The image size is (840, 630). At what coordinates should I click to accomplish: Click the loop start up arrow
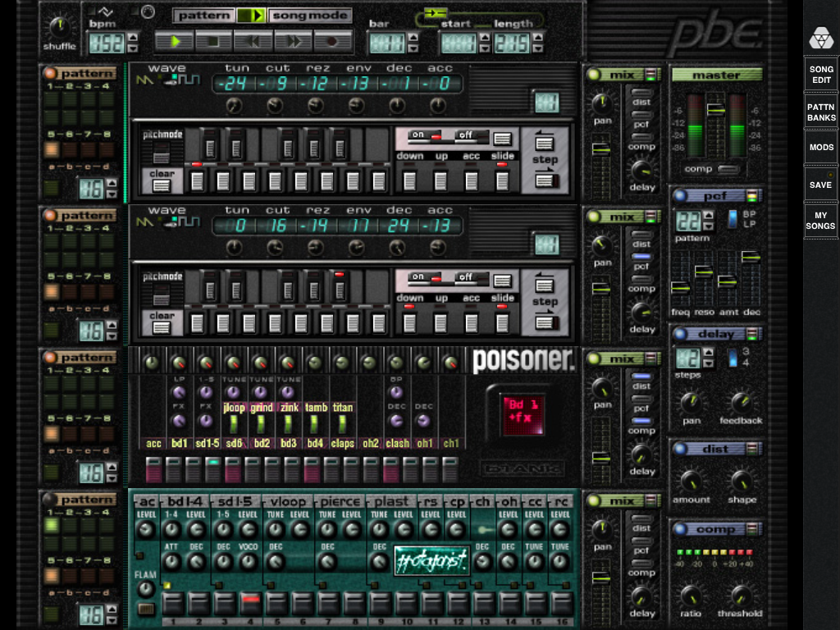click(x=484, y=37)
